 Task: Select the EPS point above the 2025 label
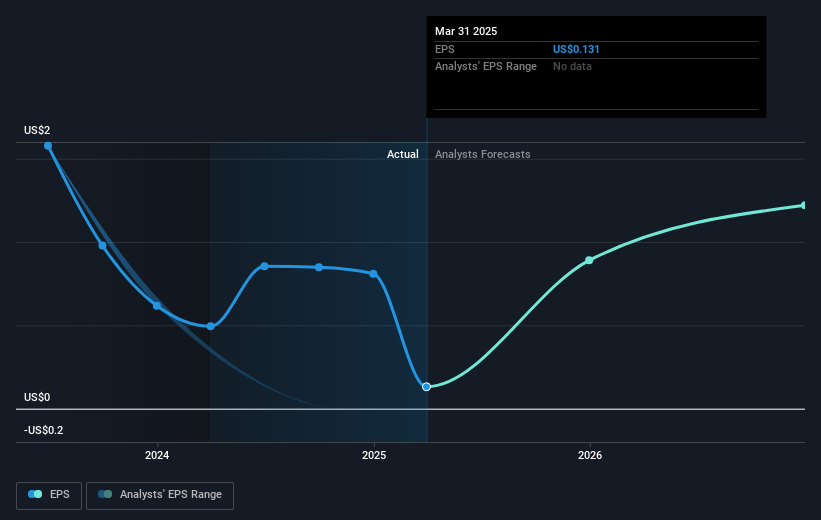click(x=373, y=273)
